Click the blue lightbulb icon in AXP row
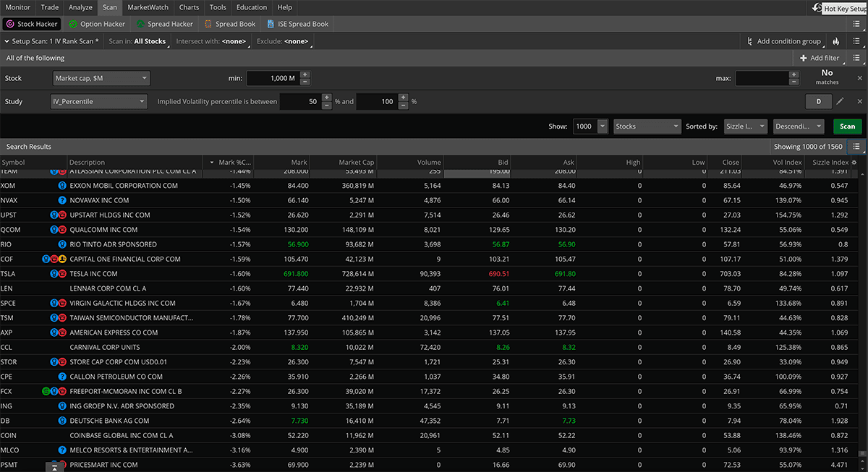Viewport: 868px width, 472px height. (54, 332)
